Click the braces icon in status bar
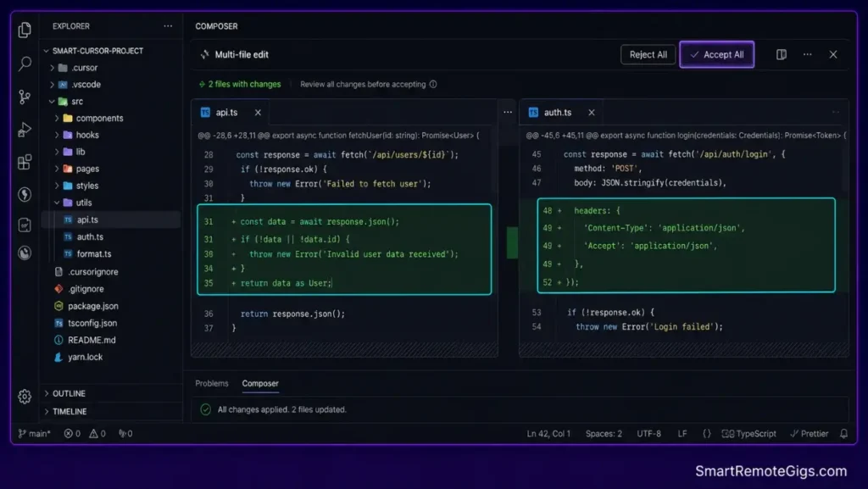The image size is (868, 489). (706, 434)
